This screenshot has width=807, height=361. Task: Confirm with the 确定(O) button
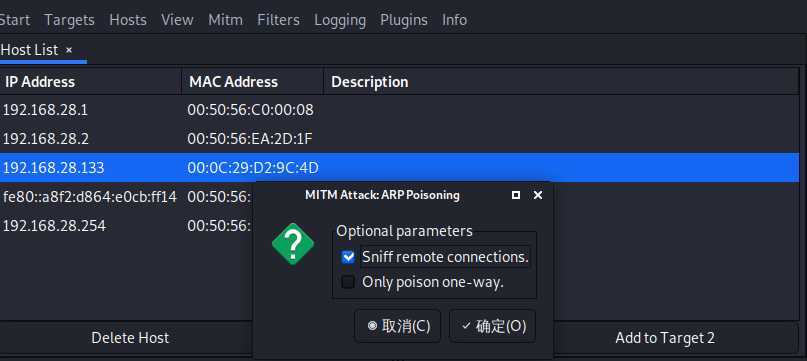[493, 326]
